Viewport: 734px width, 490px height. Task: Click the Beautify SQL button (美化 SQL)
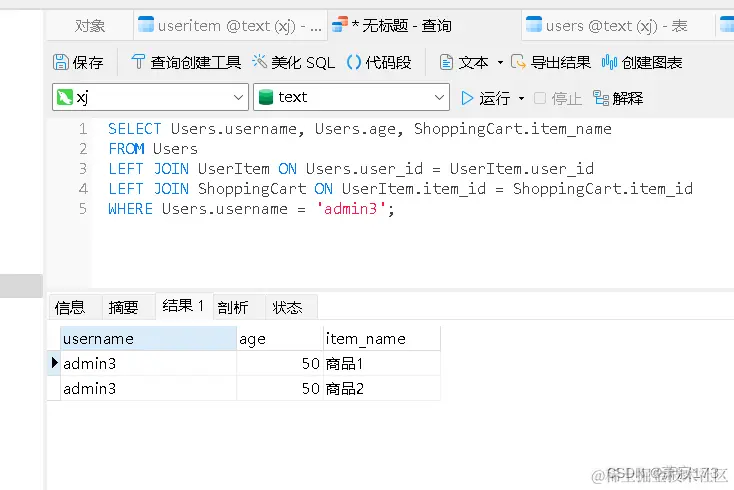(x=294, y=62)
